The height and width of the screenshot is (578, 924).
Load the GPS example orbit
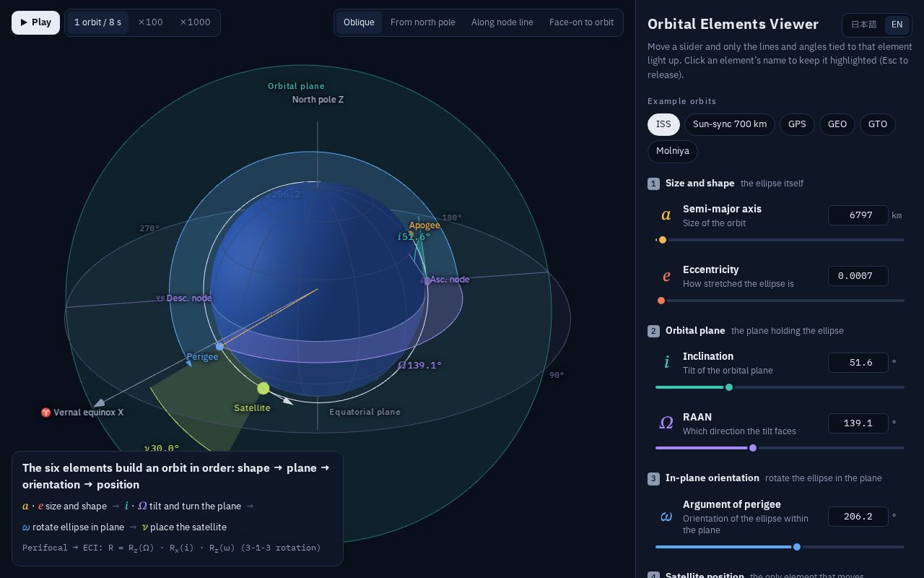(x=797, y=124)
